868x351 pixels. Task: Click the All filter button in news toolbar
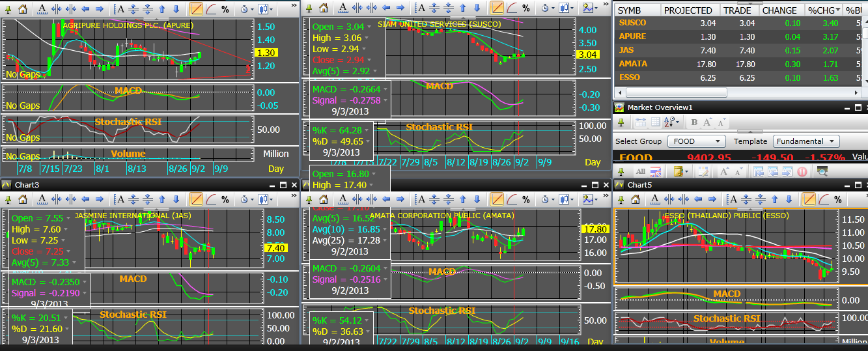[x=641, y=171]
